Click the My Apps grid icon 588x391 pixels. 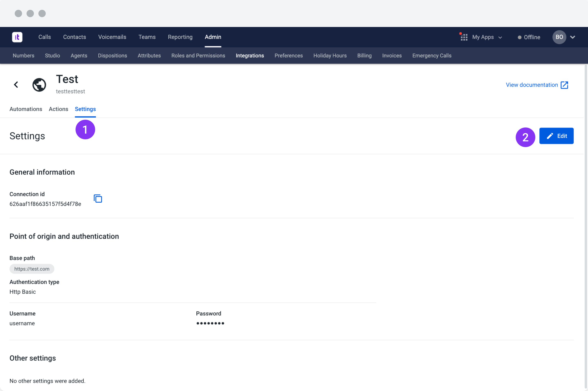[464, 37]
